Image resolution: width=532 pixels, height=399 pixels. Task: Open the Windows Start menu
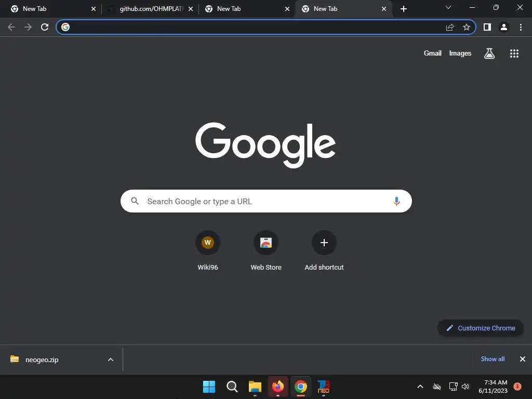(209, 387)
